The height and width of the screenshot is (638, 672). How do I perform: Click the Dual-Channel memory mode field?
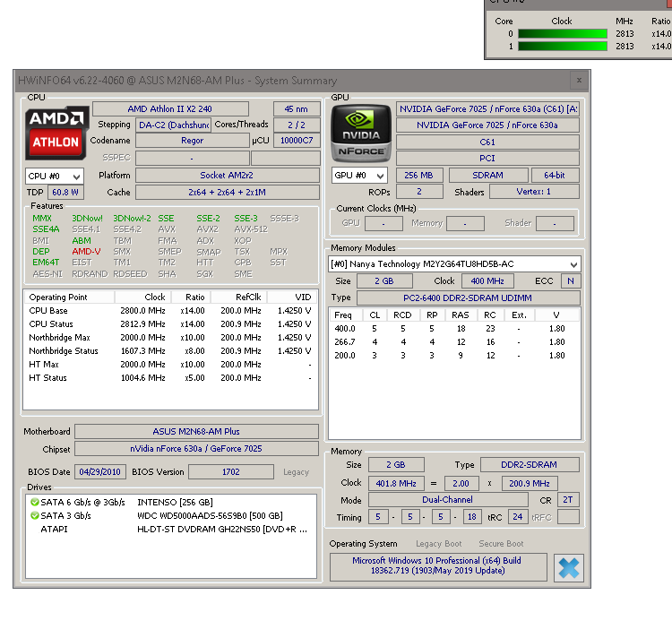(448, 500)
